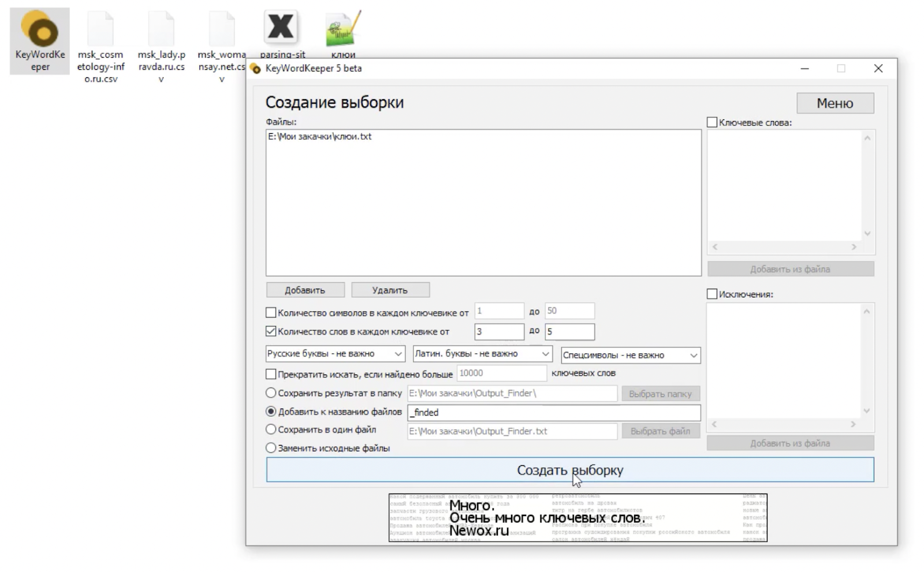The image size is (924, 572).
Task: Select the E:\Мои закачки\ключи.txt file entry
Action: click(x=320, y=137)
